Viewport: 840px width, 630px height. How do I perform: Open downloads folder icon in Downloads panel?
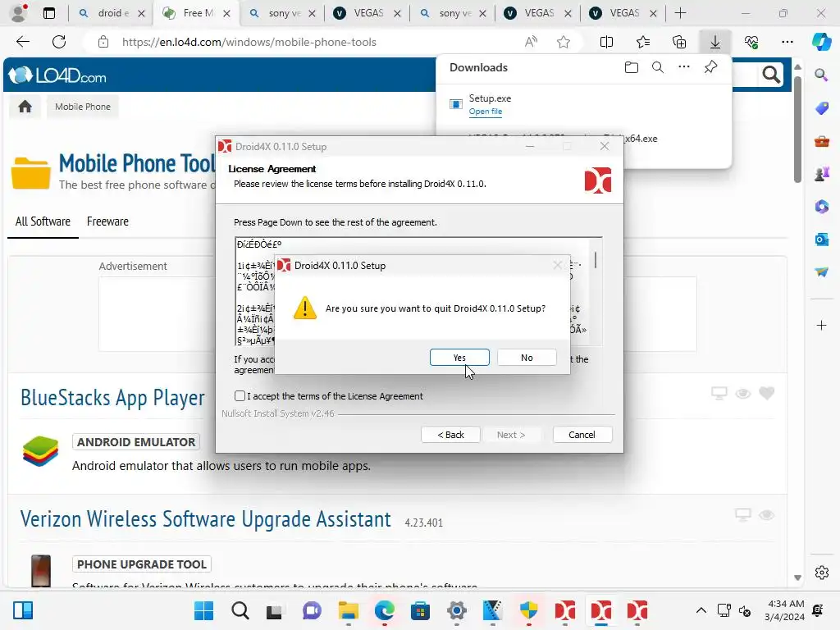tap(632, 67)
